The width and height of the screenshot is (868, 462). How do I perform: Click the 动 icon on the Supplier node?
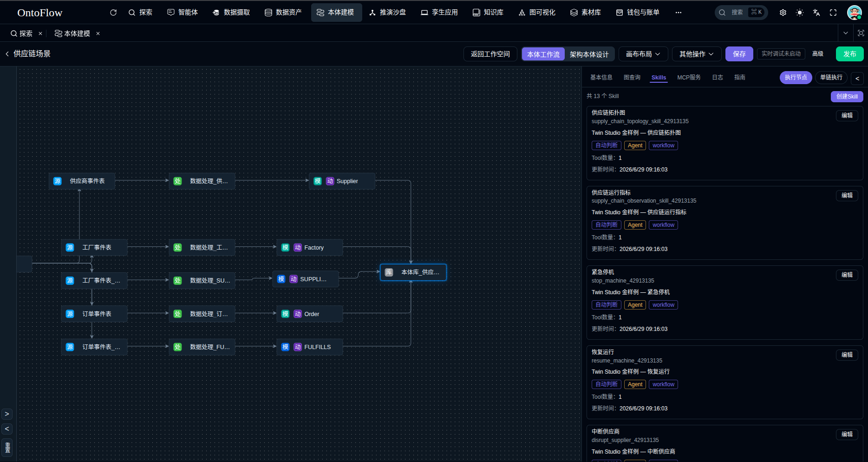coord(330,181)
